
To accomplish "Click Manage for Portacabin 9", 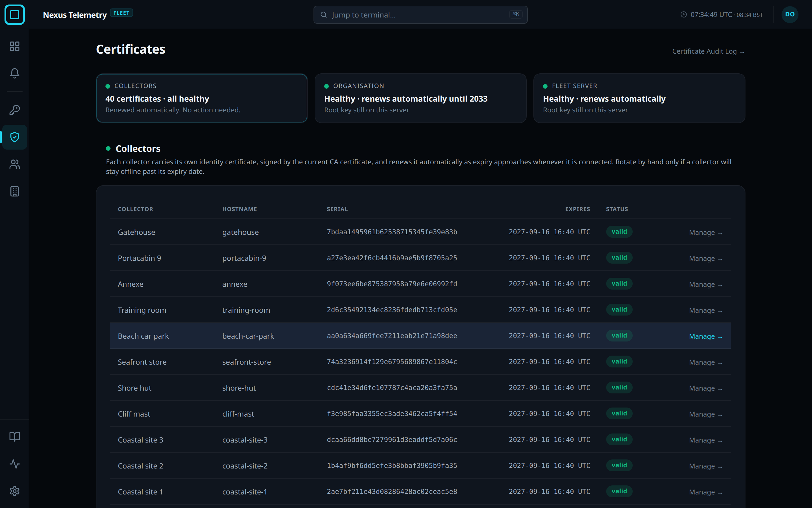I will click(706, 258).
